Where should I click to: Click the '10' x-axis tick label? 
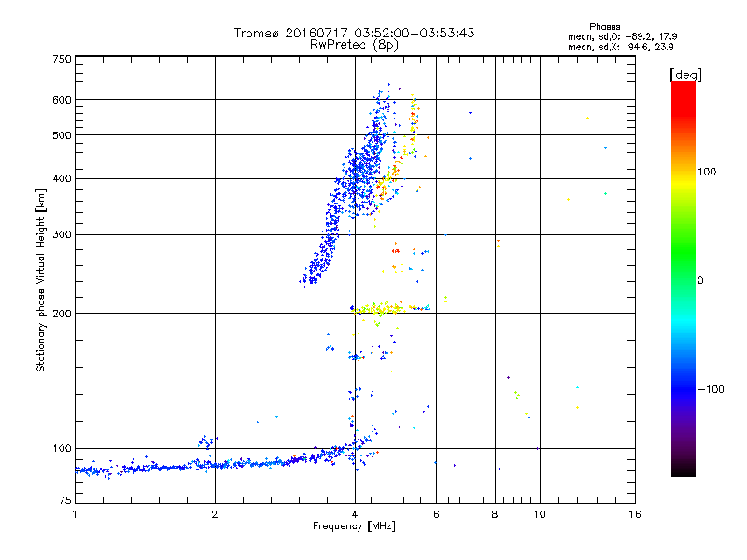point(540,514)
